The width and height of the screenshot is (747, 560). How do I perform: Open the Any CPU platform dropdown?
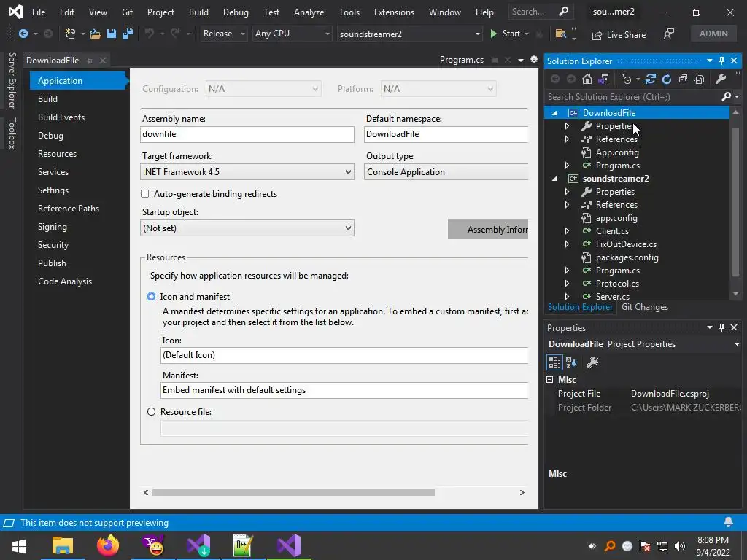click(292, 34)
